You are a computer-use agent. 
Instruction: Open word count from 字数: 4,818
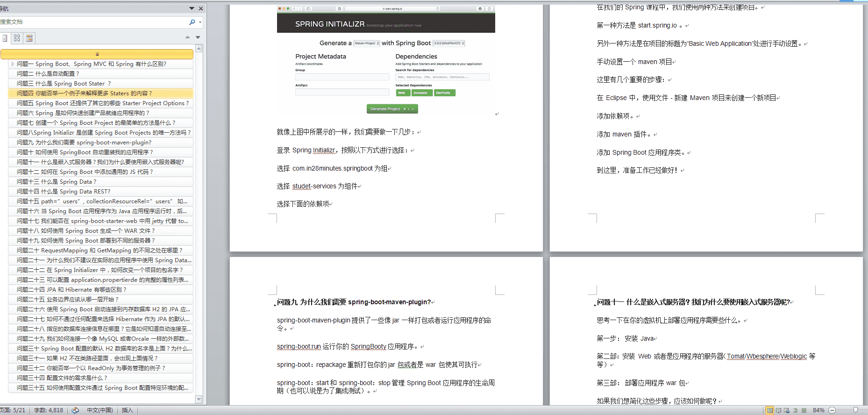49,410
